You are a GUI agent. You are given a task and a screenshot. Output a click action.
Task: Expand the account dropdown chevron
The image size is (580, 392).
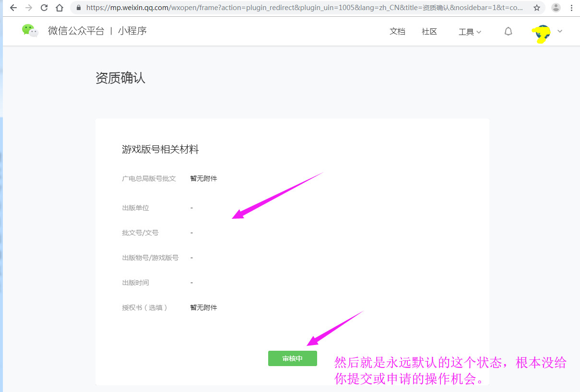tap(559, 31)
